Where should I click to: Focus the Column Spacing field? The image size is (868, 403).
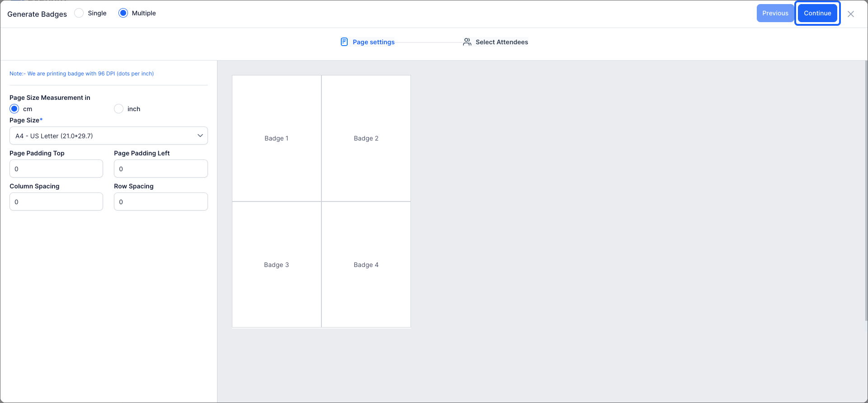pyautogui.click(x=56, y=201)
